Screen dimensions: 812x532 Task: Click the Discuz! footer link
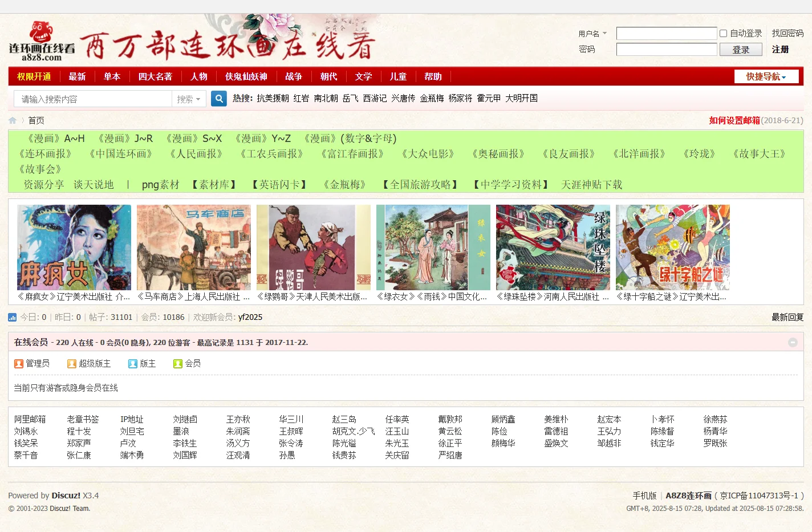point(66,496)
